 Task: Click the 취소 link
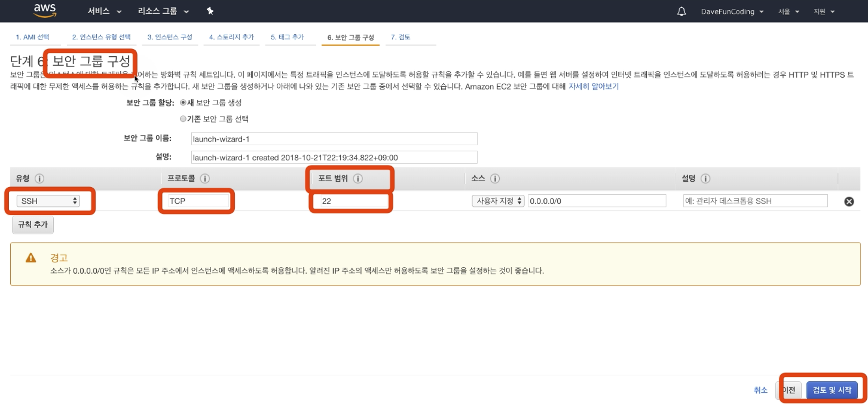coord(760,390)
